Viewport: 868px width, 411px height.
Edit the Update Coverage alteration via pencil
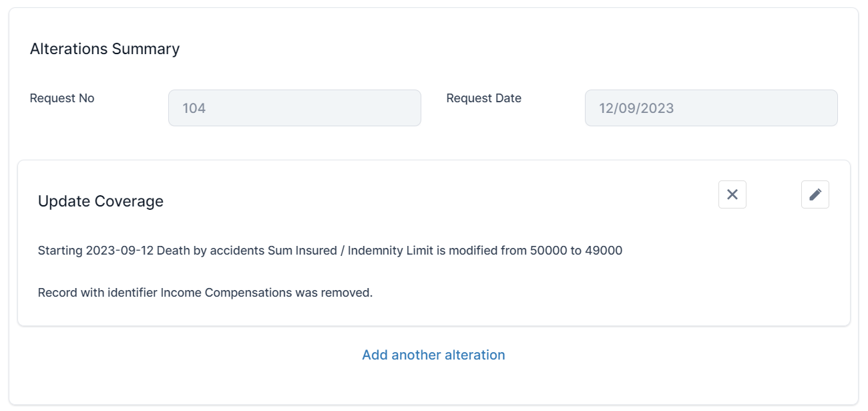[815, 194]
